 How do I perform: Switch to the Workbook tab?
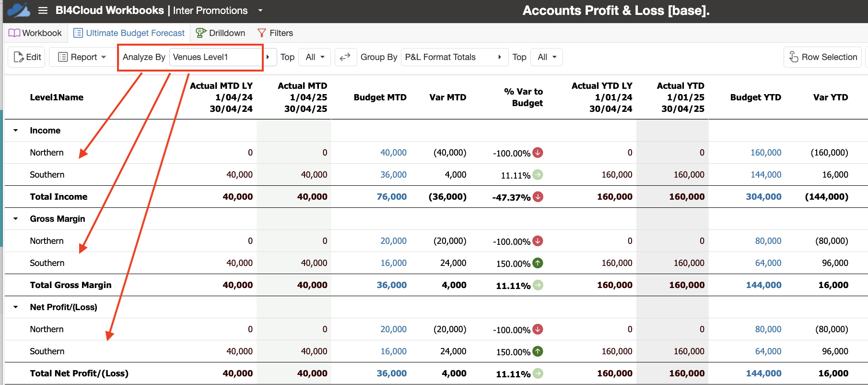pyautogui.click(x=35, y=33)
